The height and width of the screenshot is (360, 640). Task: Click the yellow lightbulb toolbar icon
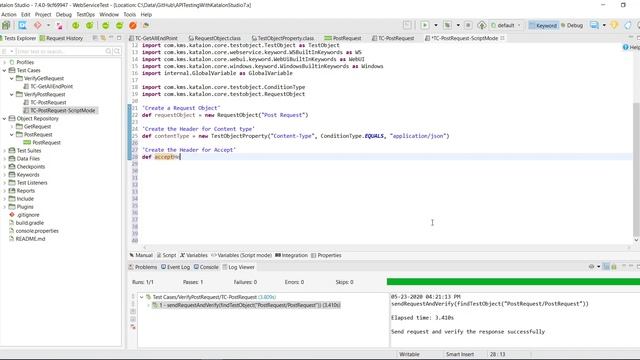tap(614, 25)
